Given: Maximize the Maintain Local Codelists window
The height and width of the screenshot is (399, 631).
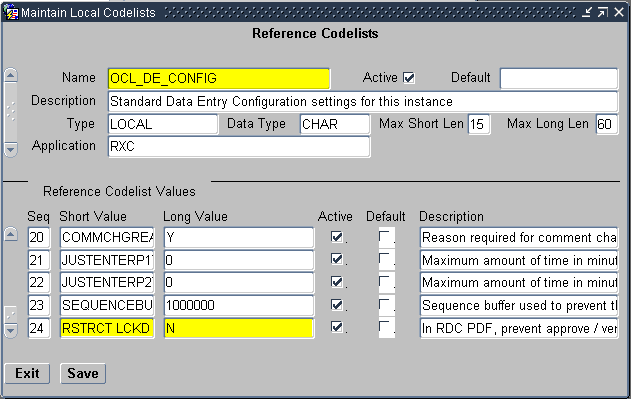Looking at the screenshot, I should [602, 12].
